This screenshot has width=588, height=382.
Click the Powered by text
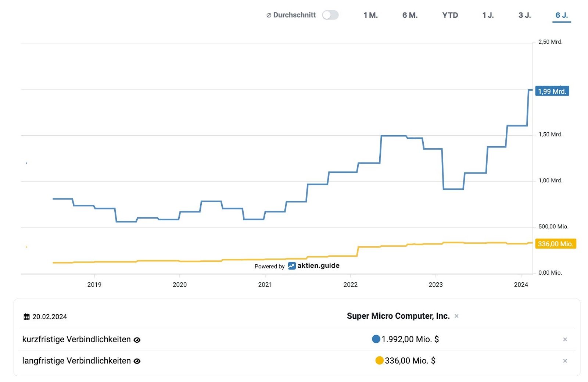tap(270, 266)
